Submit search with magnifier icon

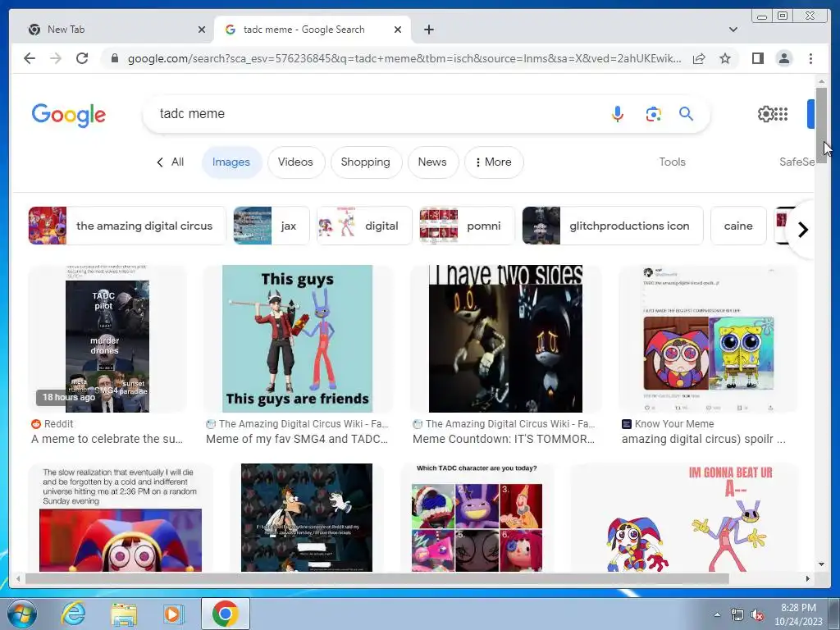tap(687, 113)
